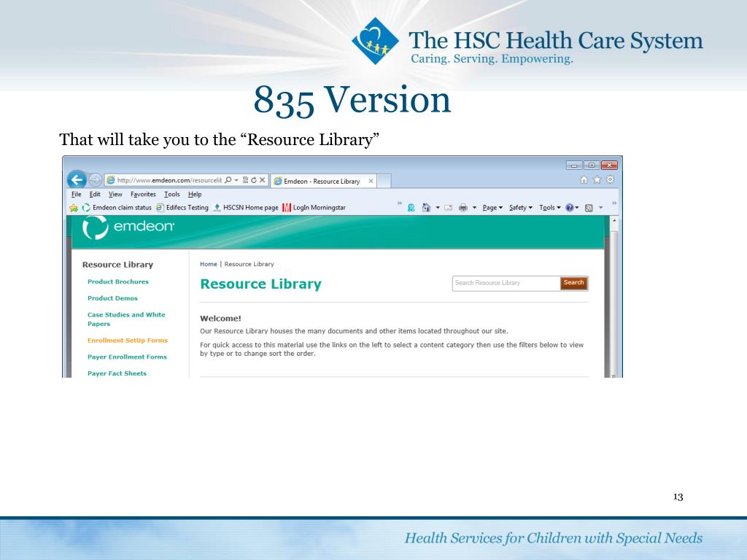
Task: Close the Emdeon - Resource Library tab
Action: (x=371, y=181)
